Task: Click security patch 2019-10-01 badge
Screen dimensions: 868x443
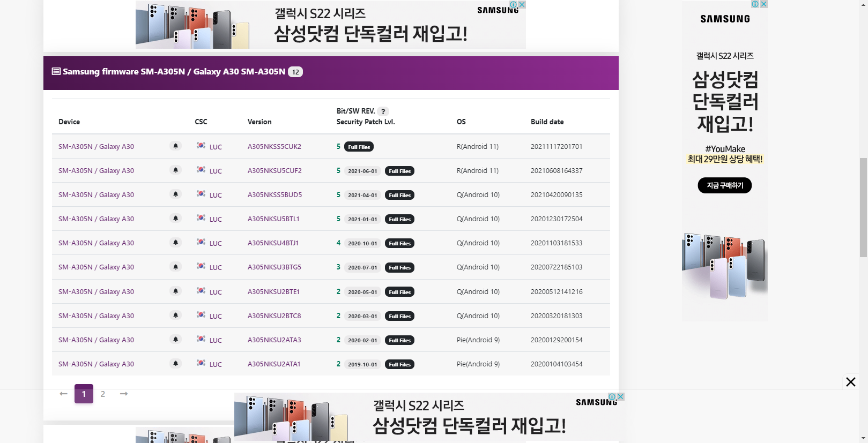Action: point(362,364)
